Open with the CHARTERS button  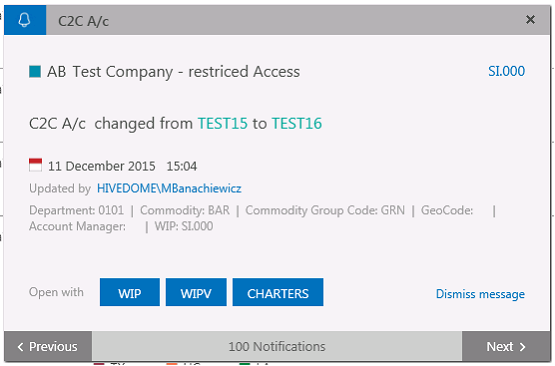click(x=278, y=292)
